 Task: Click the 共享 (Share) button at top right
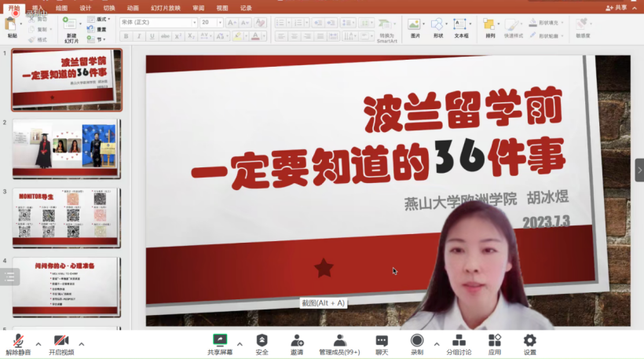click(x=617, y=8)
